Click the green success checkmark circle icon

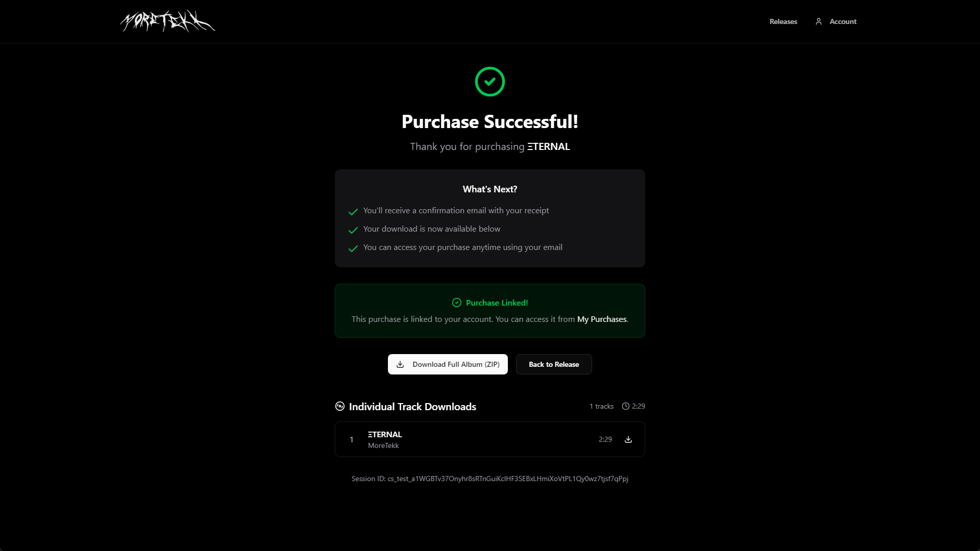[489, 82]
